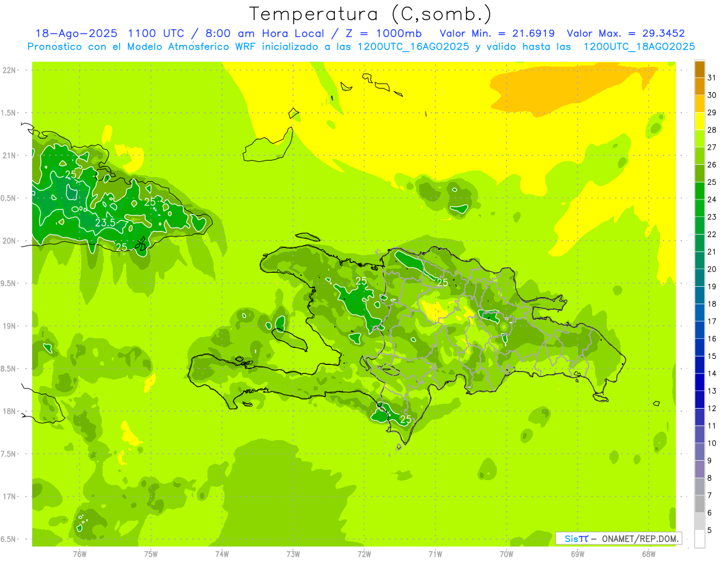The image size is (728, 562).
Task: Click the '20N' latitude label
Action: click(x=10, y=241)
